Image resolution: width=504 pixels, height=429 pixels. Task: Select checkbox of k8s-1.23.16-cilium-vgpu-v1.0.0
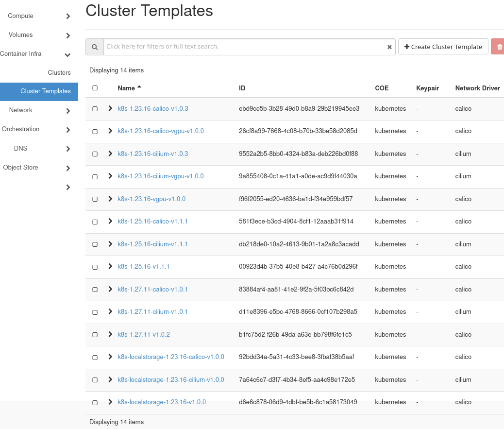click(95, 176)
